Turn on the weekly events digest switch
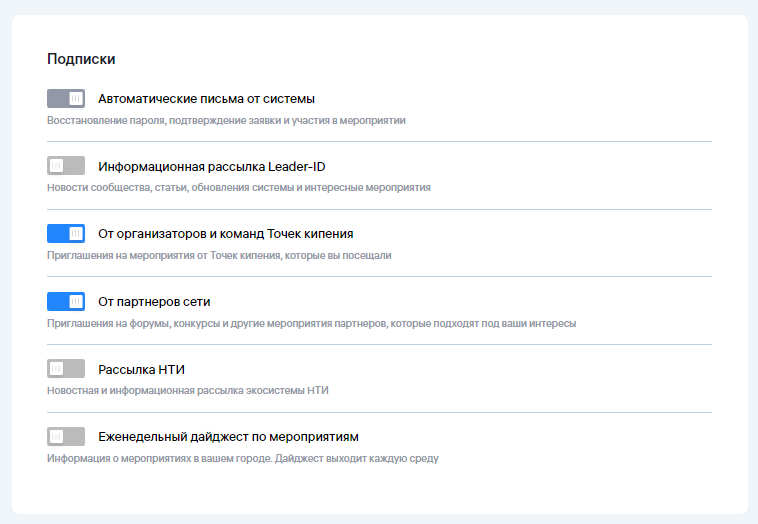This screenshot has width=758, height=524. tap(66, 437)
